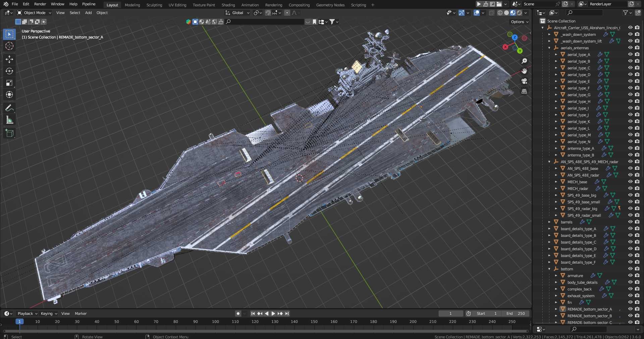Collapse the aerials_antennas collection
The image size is (644, 339).
point(549,48)
